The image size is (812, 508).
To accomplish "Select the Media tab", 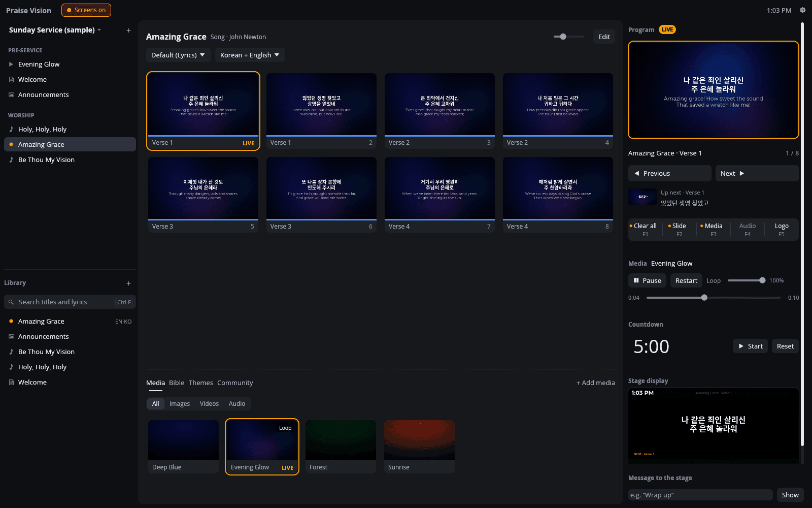I will 155,383.
